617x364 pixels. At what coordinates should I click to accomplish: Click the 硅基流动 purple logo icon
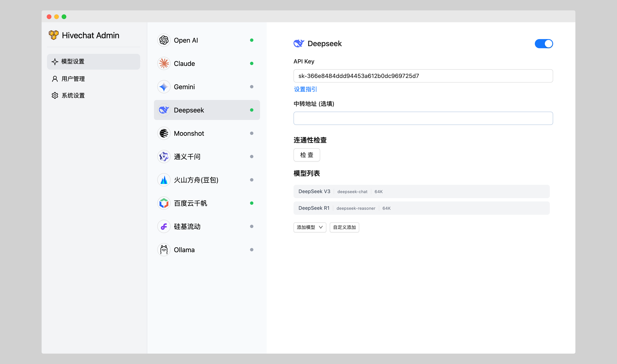click(x=164, y=227)
